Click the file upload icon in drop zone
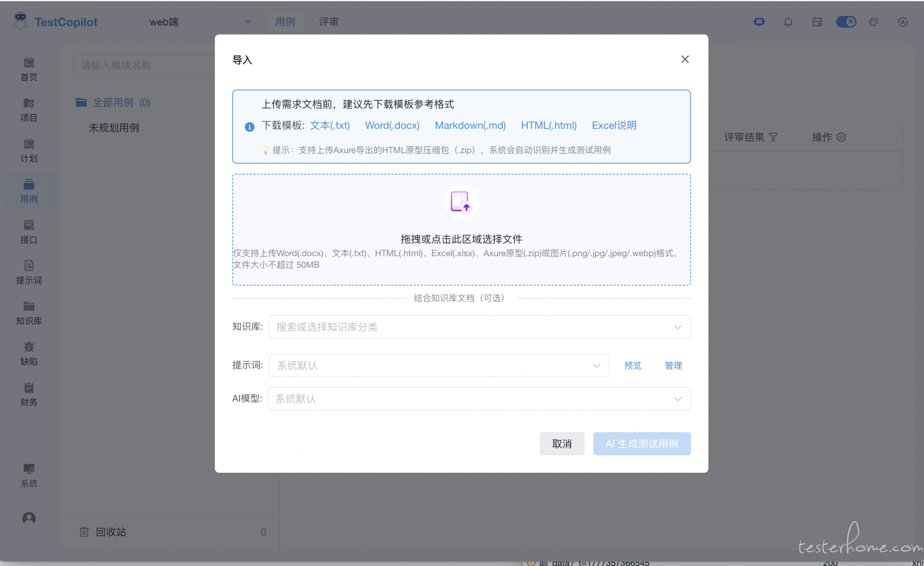 pos(461,202)
